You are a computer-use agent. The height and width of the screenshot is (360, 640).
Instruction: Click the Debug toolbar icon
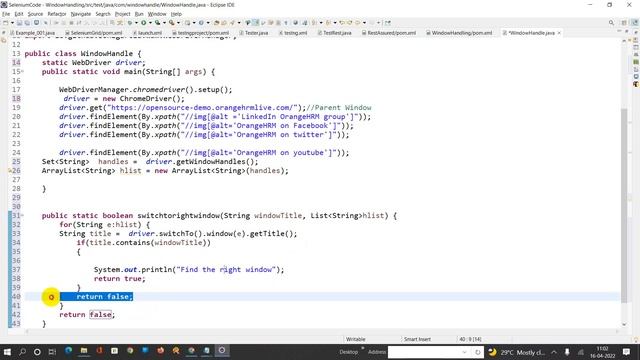tap(130, 23)
